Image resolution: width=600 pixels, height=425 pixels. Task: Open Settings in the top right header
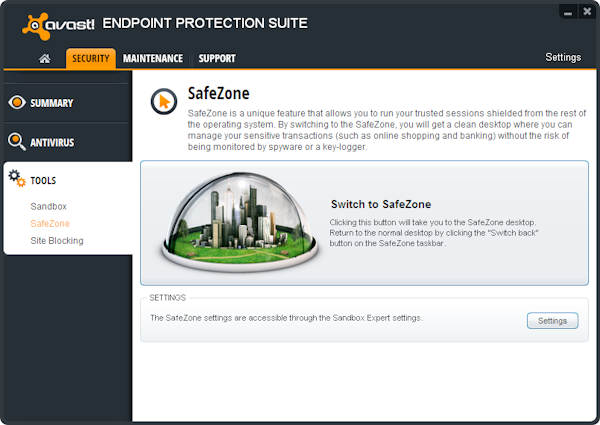coord(563,57)
